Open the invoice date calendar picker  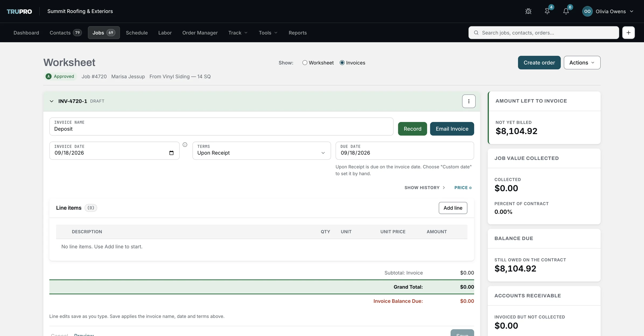pos(171,153)
